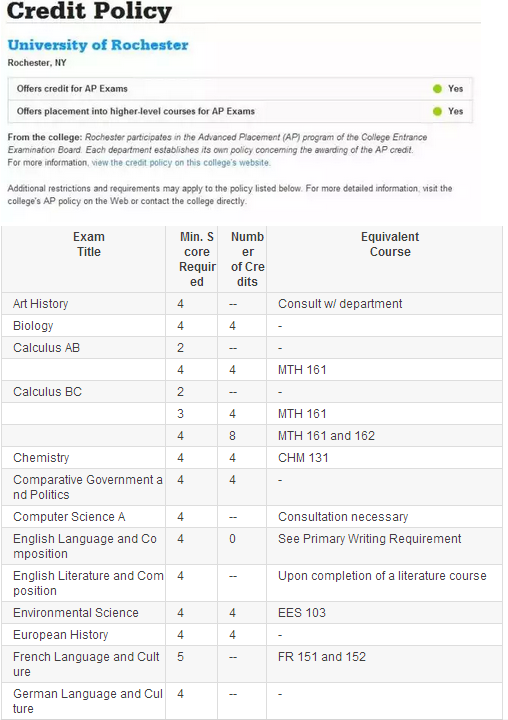Click the Min. Score Required column header

click(197, 259)
